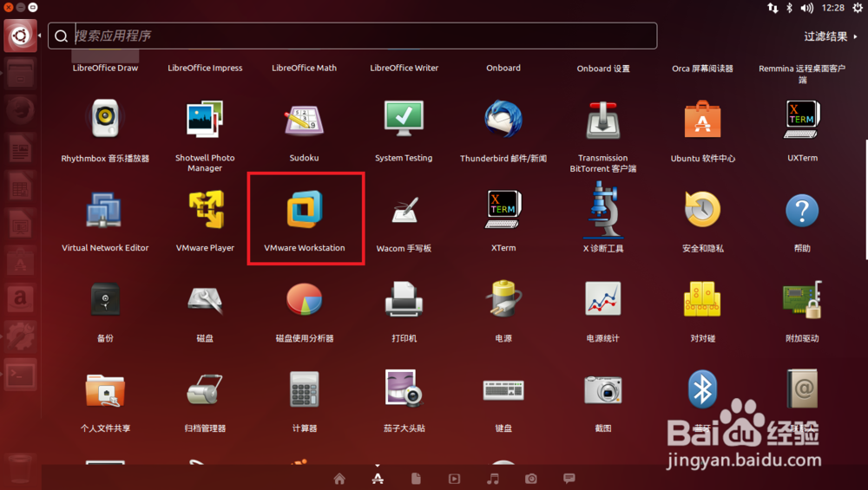Open Virtual Network Editor
Image resolution: width=868 pixels, height=490 pixels.
coord(105,210)
